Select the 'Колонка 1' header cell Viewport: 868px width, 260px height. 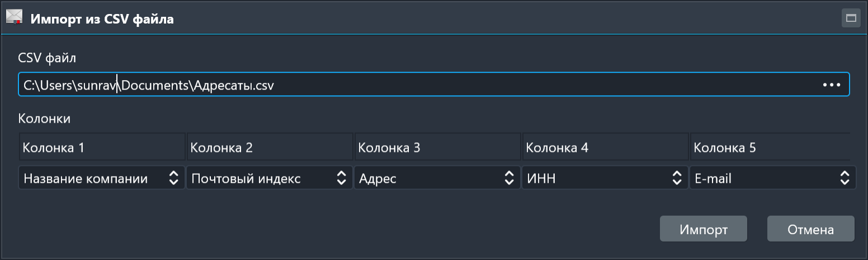(102, 148)
